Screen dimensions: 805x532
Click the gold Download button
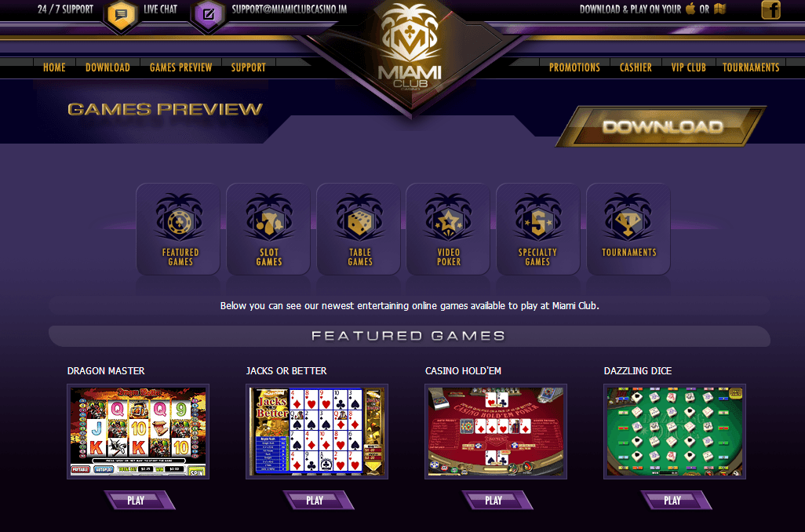pos(661,126)
